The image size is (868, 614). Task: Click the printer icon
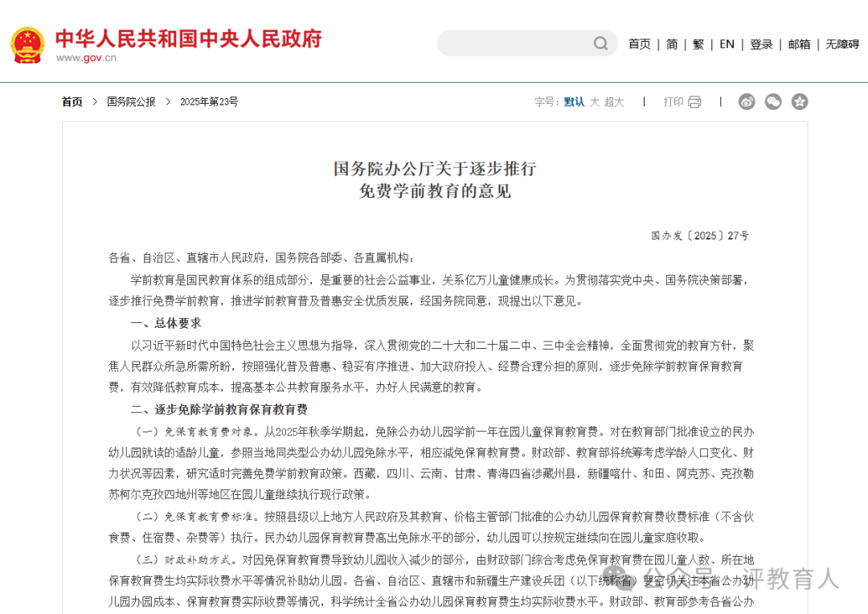pyautogui.click(x=694, y=102)
